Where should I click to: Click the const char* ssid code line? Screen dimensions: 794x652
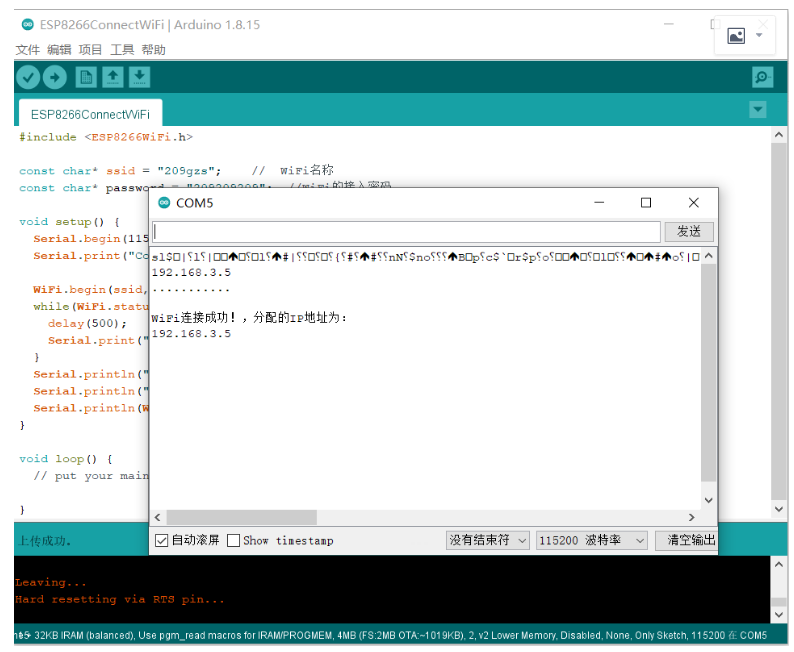click(120, 171)
